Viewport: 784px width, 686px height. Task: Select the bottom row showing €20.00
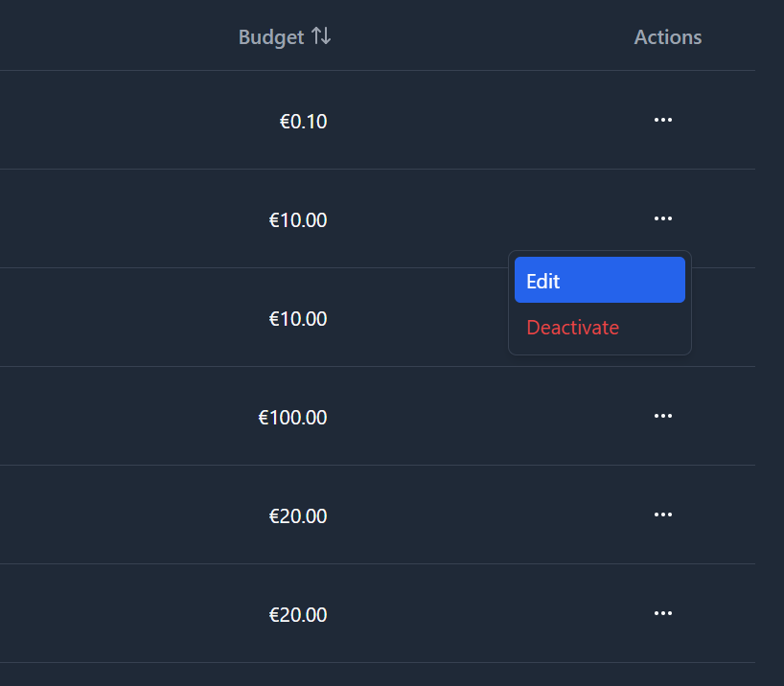click(x=144, y=614)
